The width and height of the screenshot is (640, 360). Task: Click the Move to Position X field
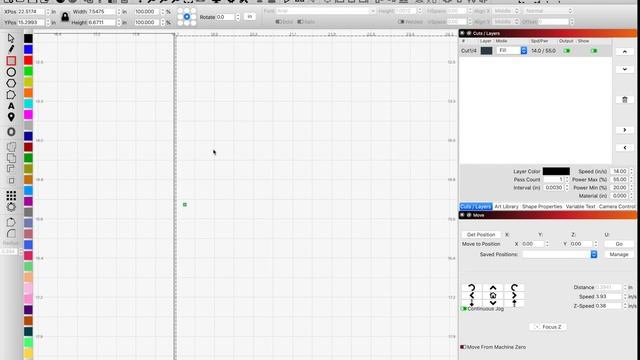532,244
